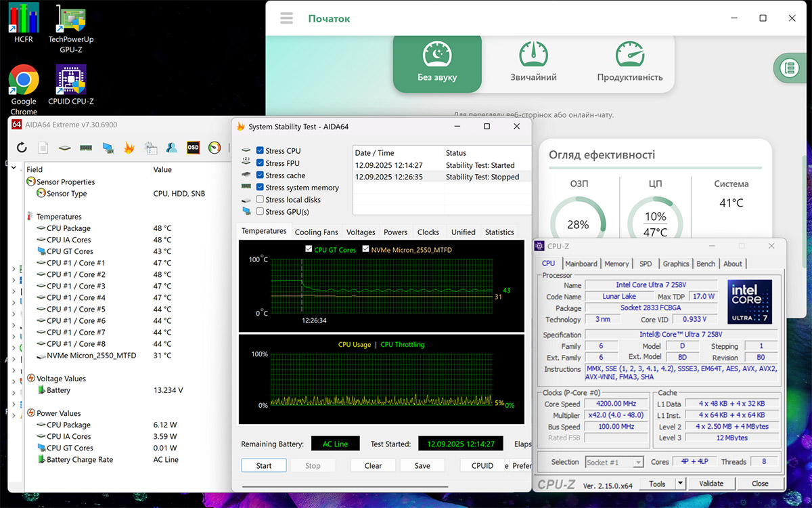Viewport: 812px width, 508px height.
Task: Open the Graphics tab in CPU-Z
Action: tap(676, 263)
